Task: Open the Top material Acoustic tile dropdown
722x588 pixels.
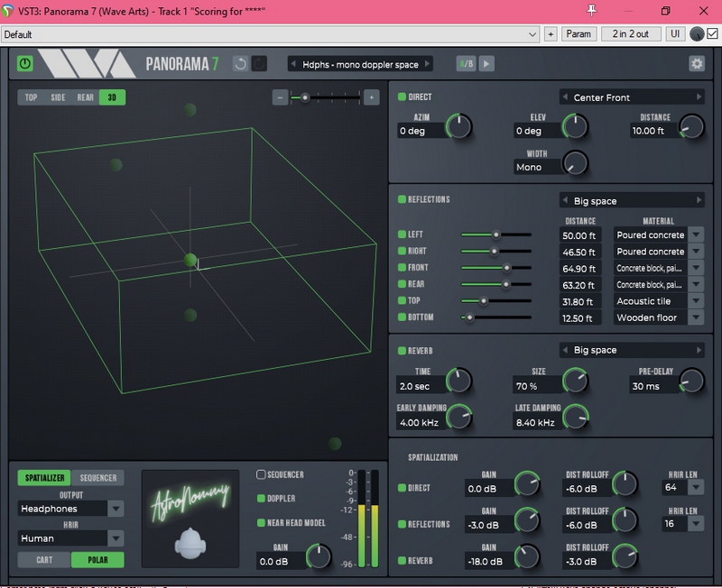Action: pyautogui.click(x=695, y=301)
